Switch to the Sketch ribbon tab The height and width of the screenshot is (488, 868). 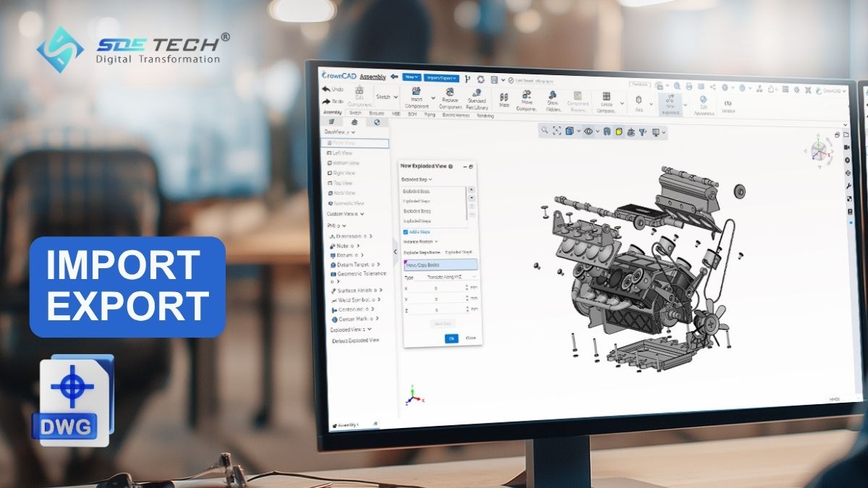click(x=355, y=113)
